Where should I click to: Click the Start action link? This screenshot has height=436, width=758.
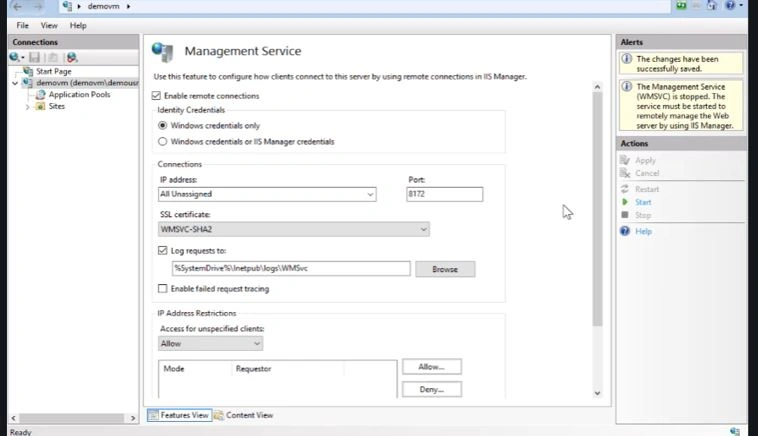point(643,202)
